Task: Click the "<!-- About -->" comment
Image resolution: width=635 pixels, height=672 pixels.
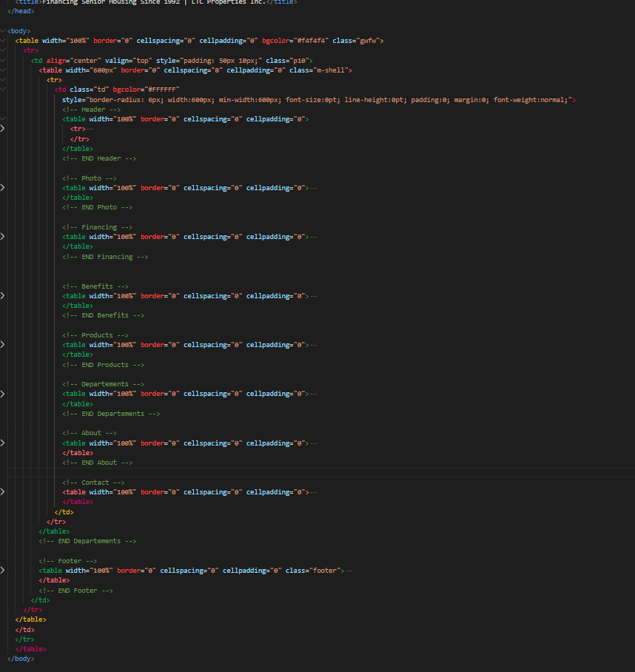Action: [89, 433]
